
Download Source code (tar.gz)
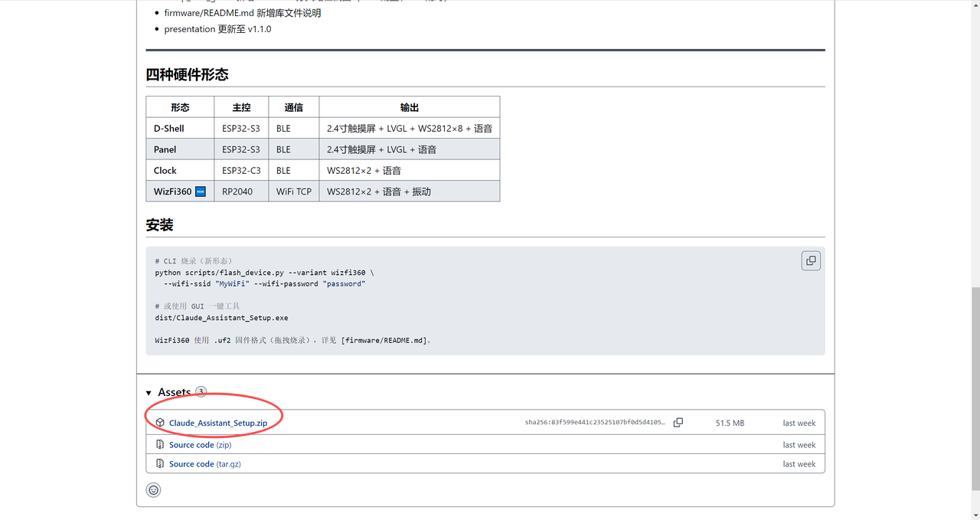click(x=204, y=463)
